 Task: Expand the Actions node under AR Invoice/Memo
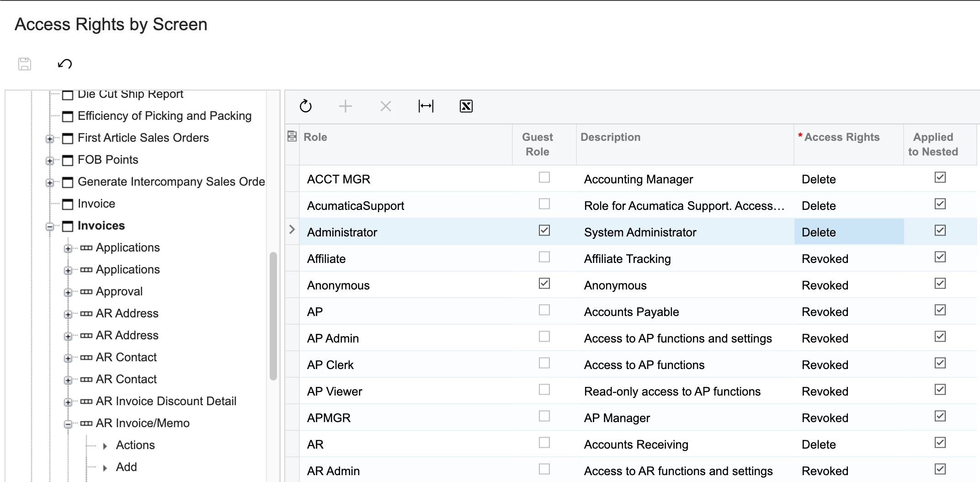(105, 446)
